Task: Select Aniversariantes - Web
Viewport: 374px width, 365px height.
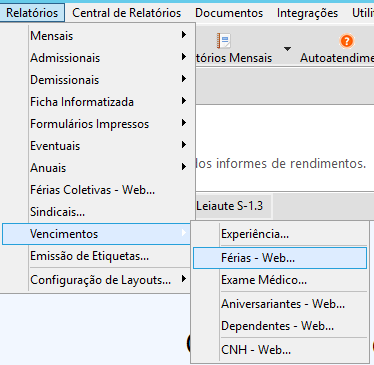Action: coord(280,304)
